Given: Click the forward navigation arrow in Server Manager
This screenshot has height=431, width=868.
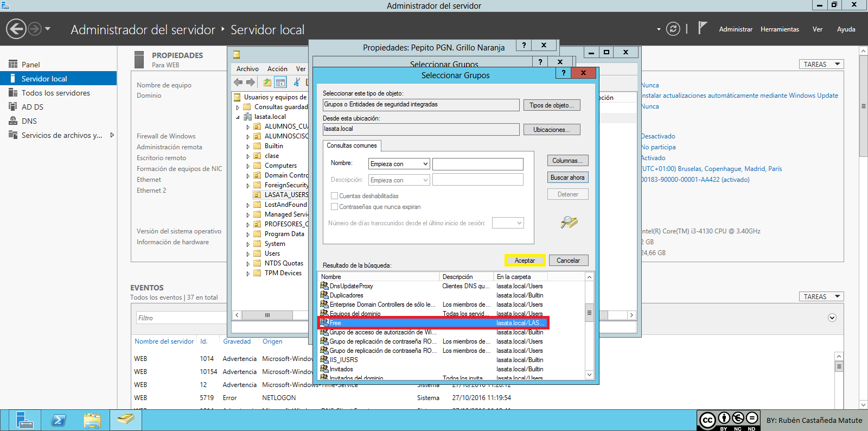Looking at the screenshot, I should pyautogui.click(x=35, y=29).
